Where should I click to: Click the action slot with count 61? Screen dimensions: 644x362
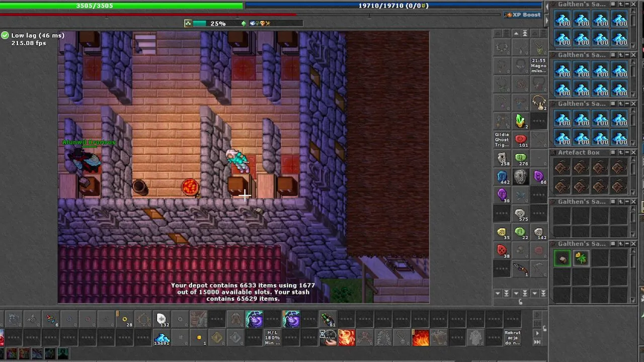(328, 319)
